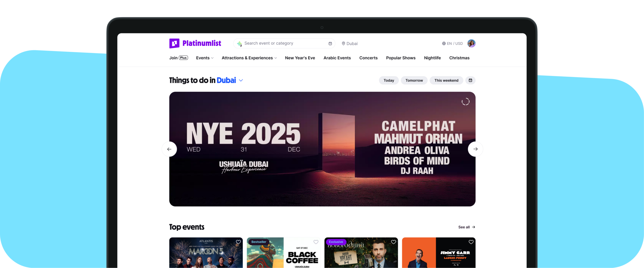Open the Dubai city chevron in heading
Viewport: 644px width, 268px height.
[x=241, y=80]
